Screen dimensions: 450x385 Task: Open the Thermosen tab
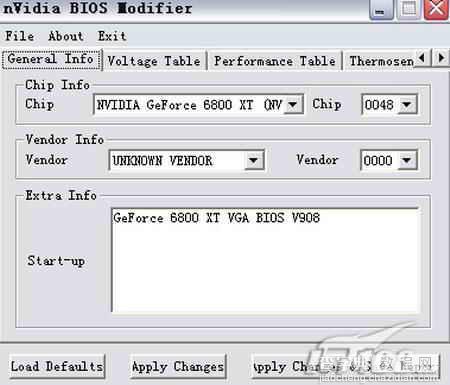point(381,61)
